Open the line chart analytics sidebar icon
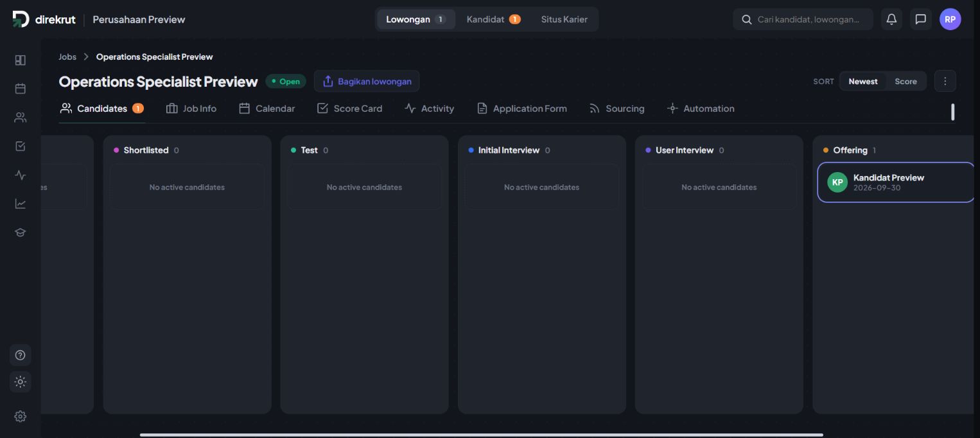This screenshot has height=438, width=980. coord(21,204)
